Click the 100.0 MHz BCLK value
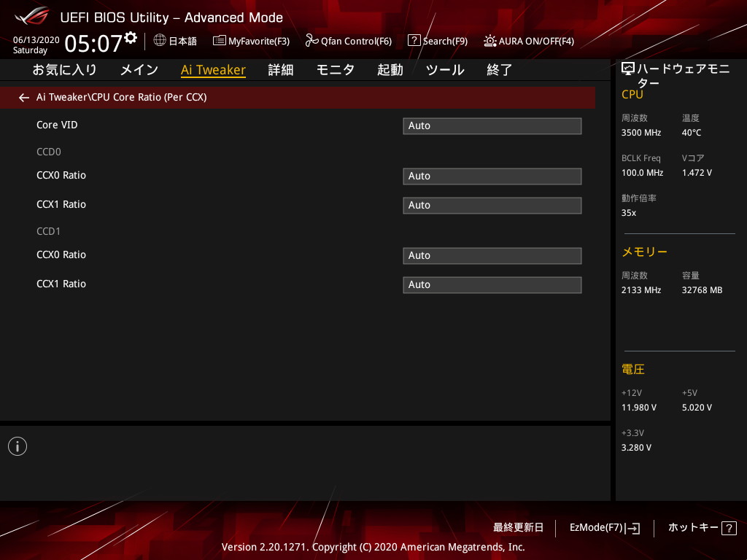Screen dimensions: 747x560 click(642, 173)
